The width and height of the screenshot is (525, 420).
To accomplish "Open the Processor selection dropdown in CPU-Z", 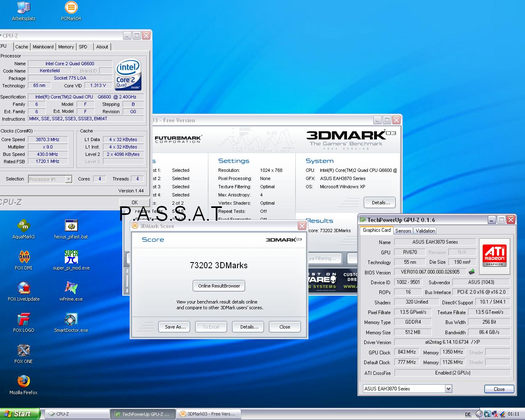I will point(68,179).
